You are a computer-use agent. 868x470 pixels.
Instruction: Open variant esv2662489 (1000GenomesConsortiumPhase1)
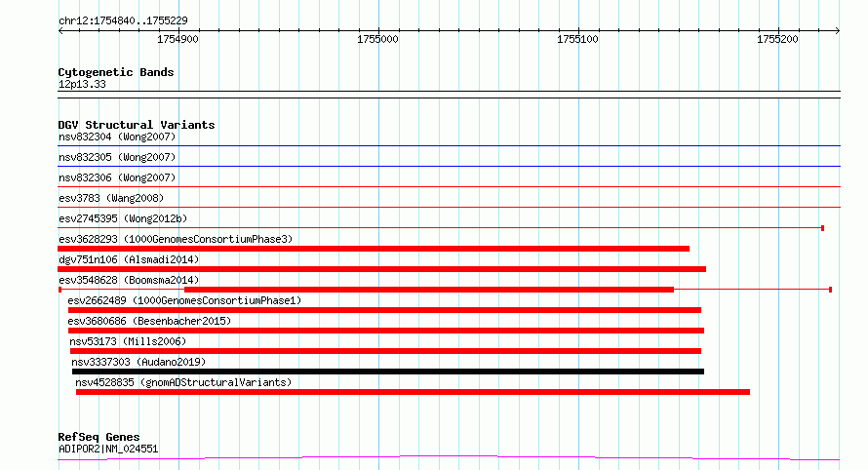(184, 300)
